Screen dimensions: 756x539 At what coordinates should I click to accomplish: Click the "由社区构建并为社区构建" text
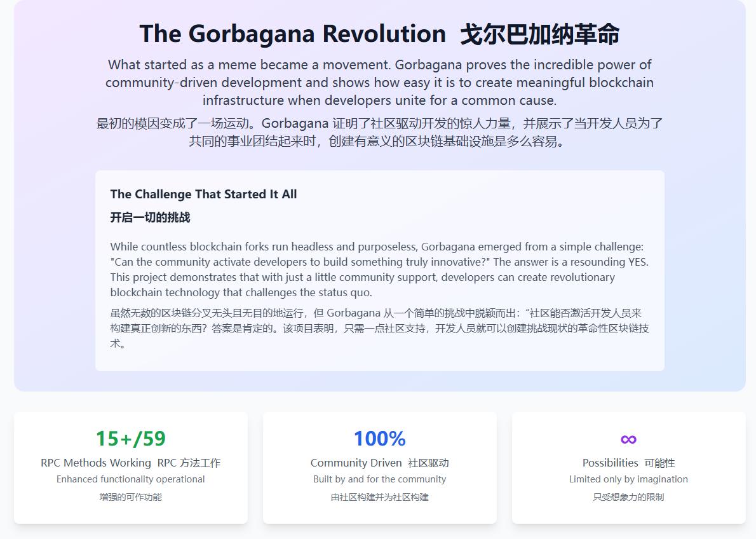tap(379, 498)
